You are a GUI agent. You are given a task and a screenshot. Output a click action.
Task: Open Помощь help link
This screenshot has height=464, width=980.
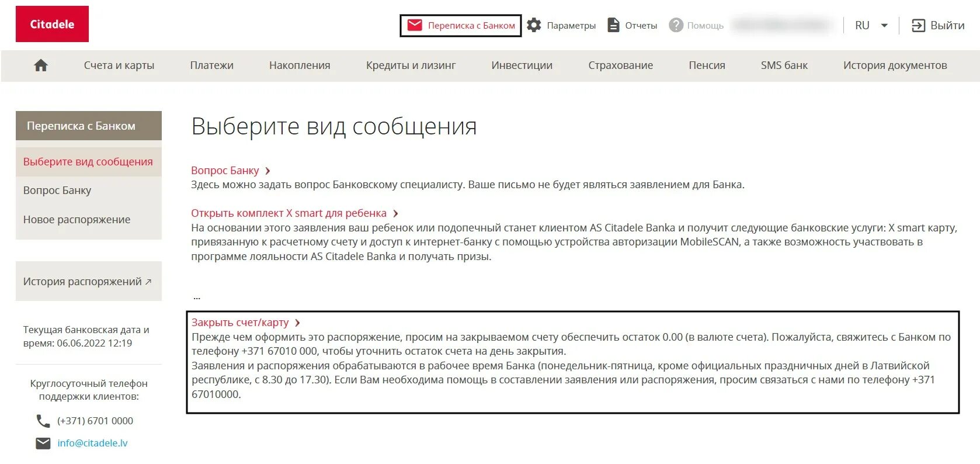(705, 26)
